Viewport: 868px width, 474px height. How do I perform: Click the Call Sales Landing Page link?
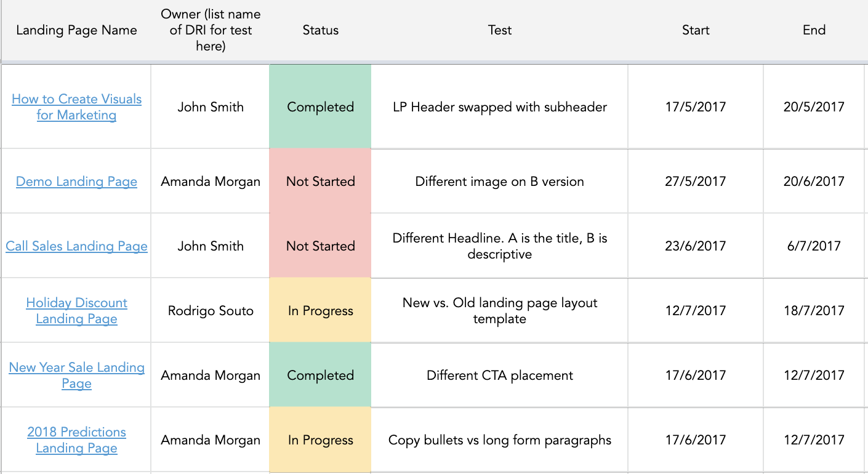tap(76, 246)
